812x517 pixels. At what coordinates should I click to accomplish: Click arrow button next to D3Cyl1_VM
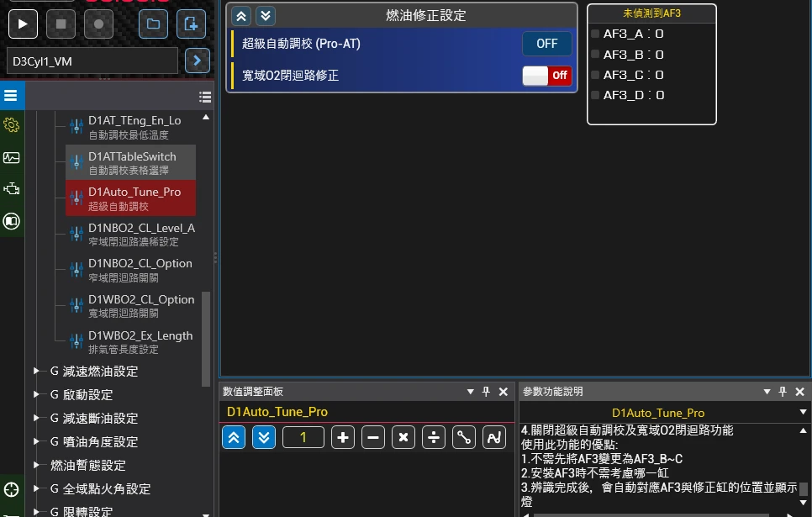[198, 61]
